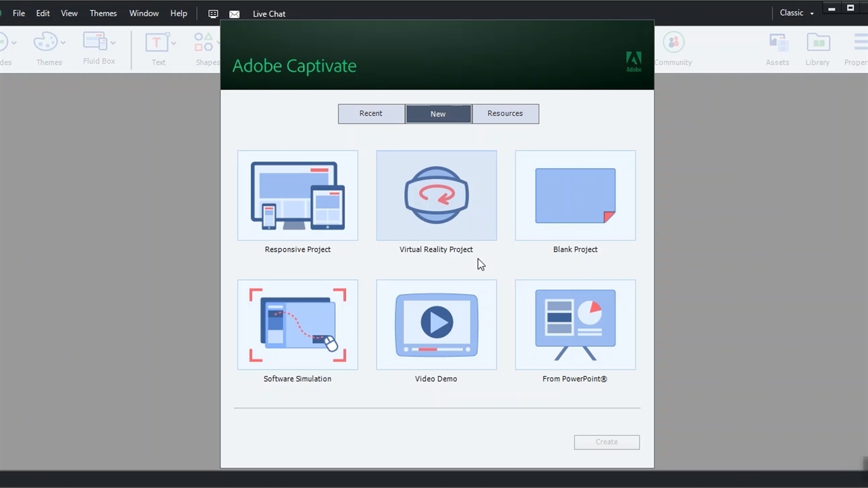Select the Software Simulation icon
Screen dimensions: 868x488
pos(298,325)
